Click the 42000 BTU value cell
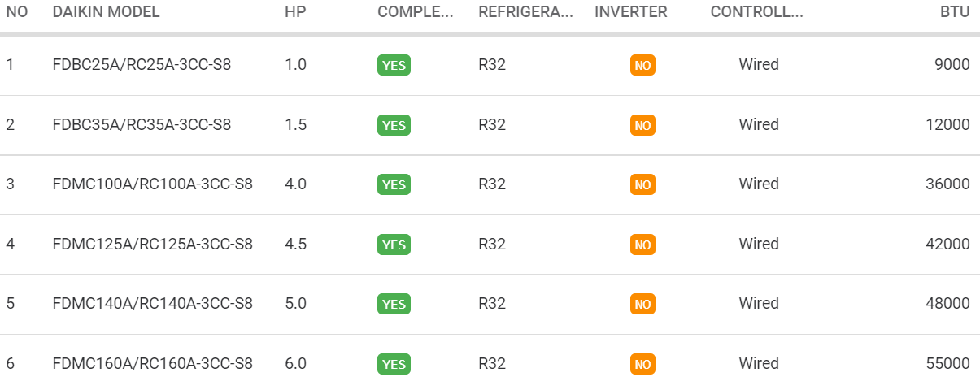Image resolution: width=980 pixels, height=381 pixels. (947, 244)
